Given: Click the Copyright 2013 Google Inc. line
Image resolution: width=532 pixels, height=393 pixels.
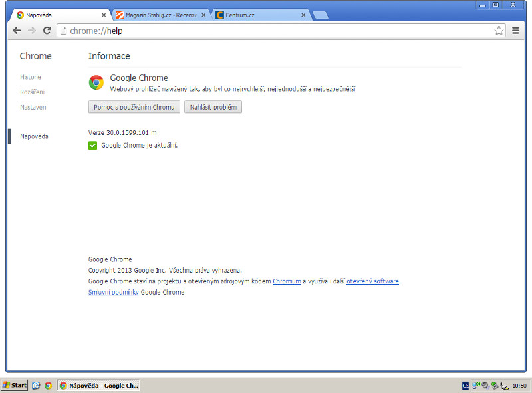Looking at the screenshot, I should click(x=165, y=271).
